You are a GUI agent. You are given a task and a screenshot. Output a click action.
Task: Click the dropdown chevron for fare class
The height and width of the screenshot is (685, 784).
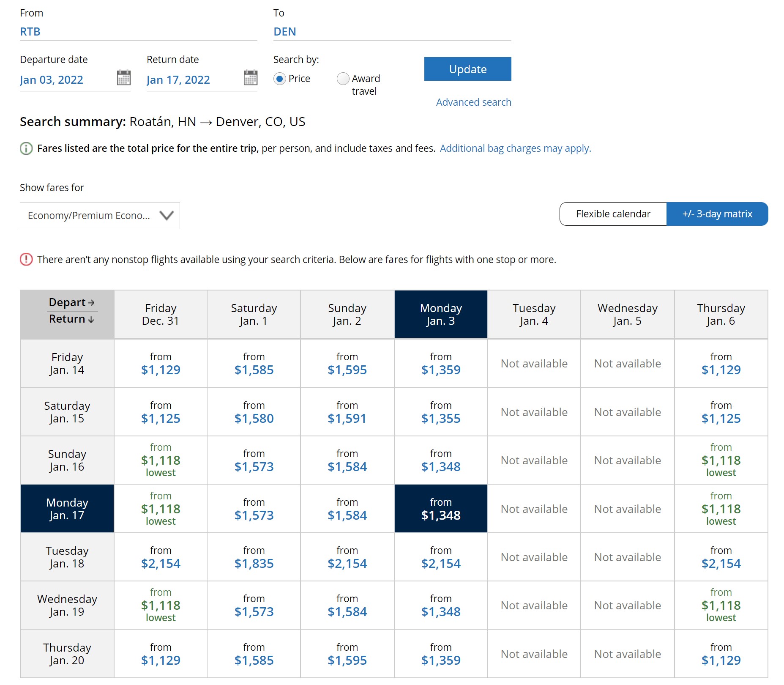tap(167, 216)
